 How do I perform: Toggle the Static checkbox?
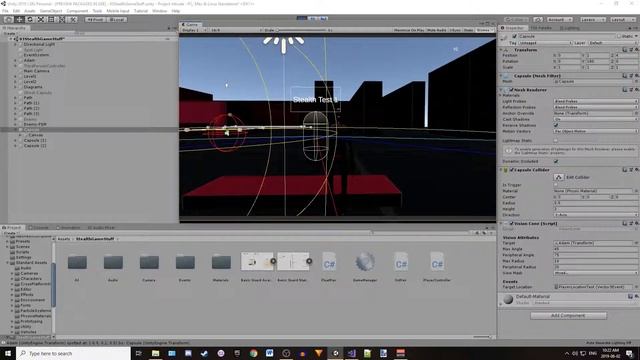pyautogui.click(x=619, y=36)
